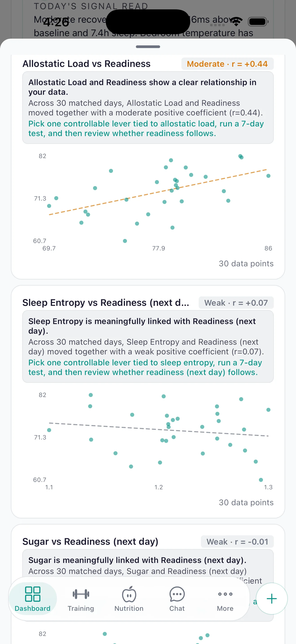Open the Dashboard tab icon

point(33,594)
